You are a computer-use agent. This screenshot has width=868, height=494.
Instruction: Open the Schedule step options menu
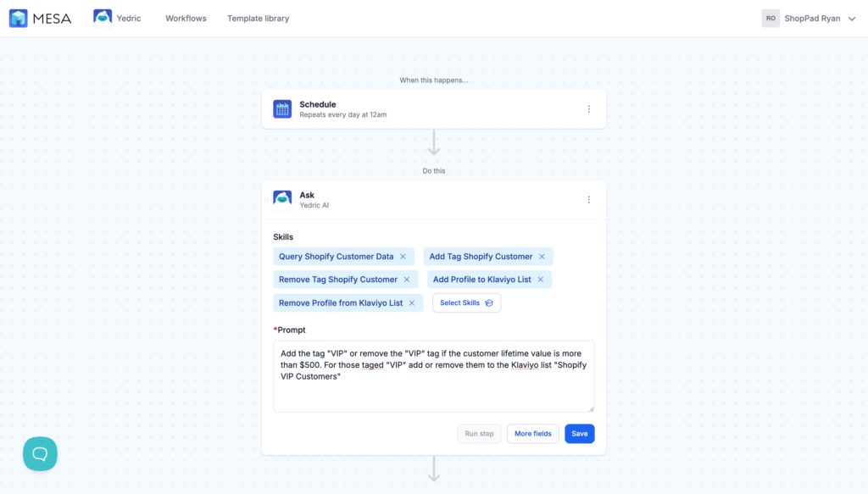tap(589, 109)
